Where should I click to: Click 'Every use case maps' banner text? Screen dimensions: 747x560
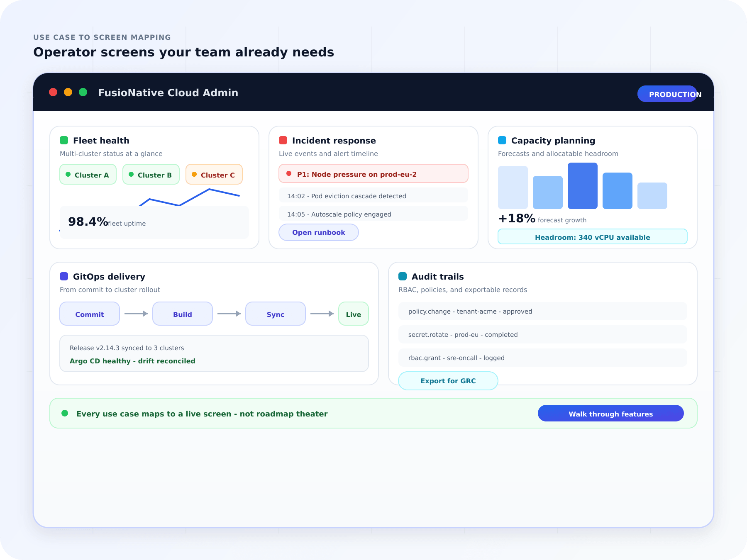[202, 414]
